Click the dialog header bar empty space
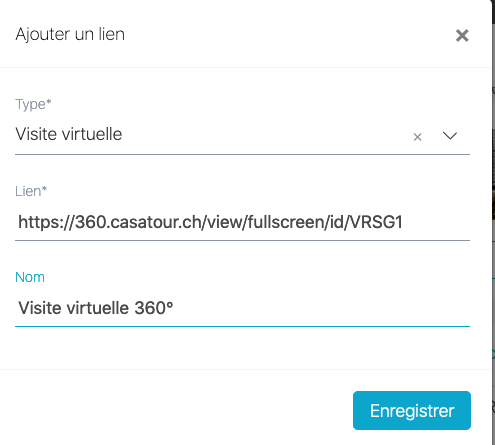 click(290, 35)
